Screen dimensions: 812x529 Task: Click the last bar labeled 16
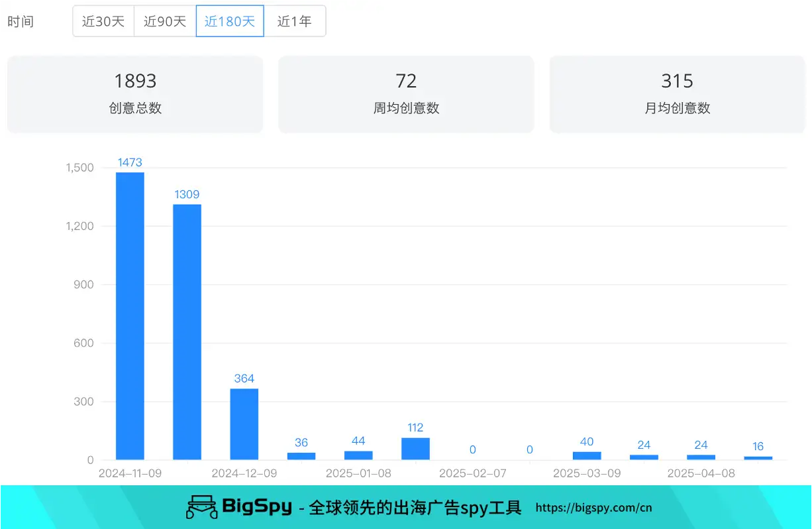pos(758,458)
